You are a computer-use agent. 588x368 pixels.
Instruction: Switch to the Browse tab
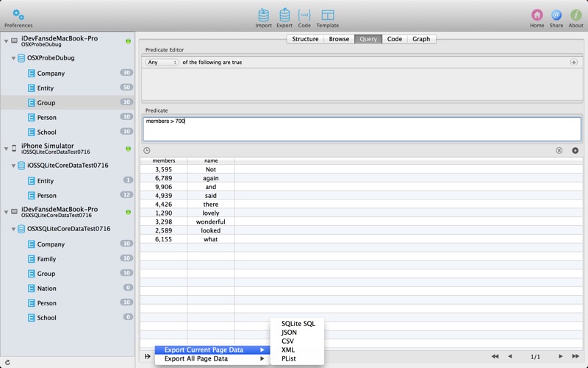(339, 39)
